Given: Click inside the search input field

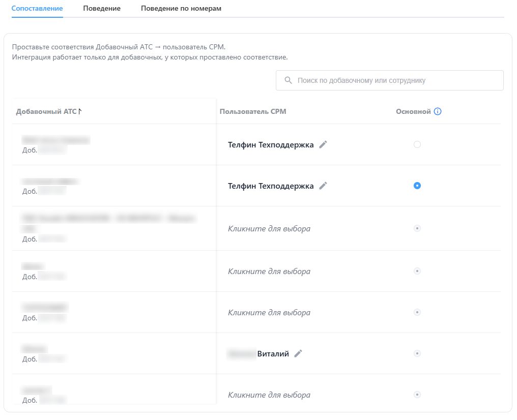Looking at the screenshot, I should [x=389, y=80].
